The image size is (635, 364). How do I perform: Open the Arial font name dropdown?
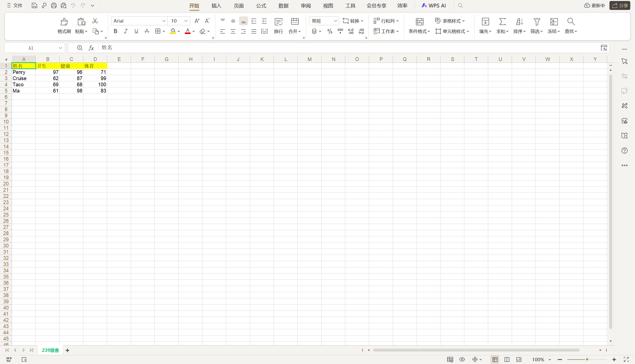click(163, 21)
